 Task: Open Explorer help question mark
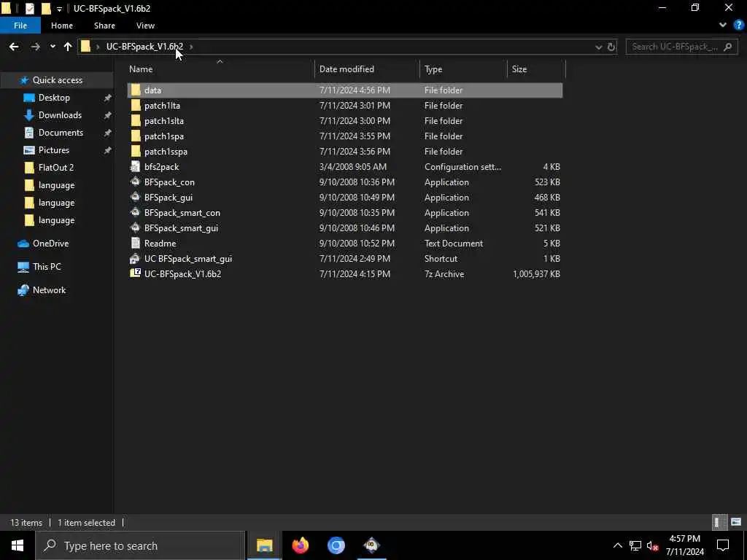(x=738, y=26)
